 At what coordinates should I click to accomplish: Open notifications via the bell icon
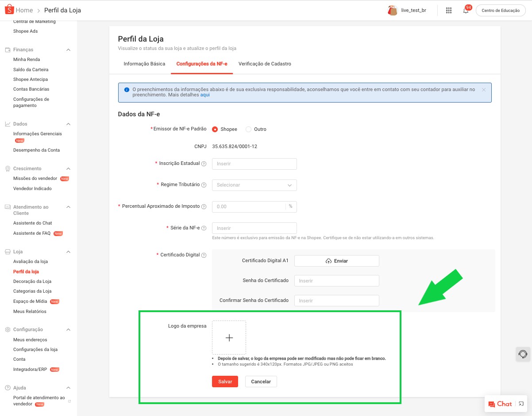[x=466, y=10]
